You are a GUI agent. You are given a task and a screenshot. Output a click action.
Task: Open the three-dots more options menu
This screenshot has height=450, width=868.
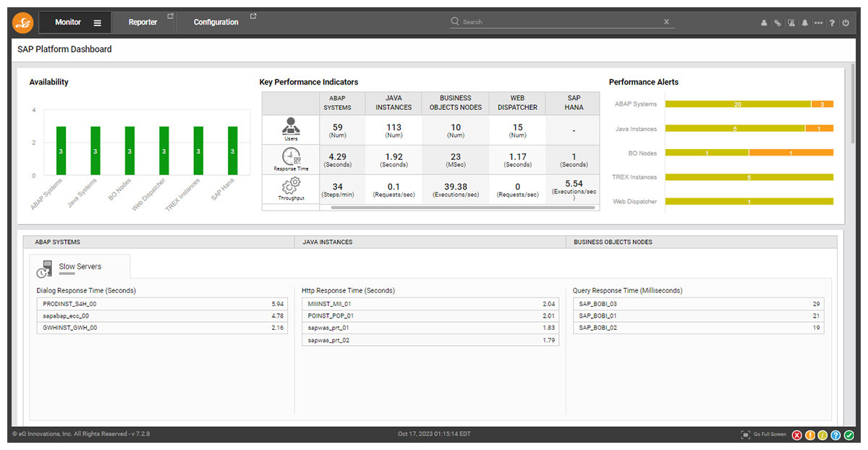818,23
